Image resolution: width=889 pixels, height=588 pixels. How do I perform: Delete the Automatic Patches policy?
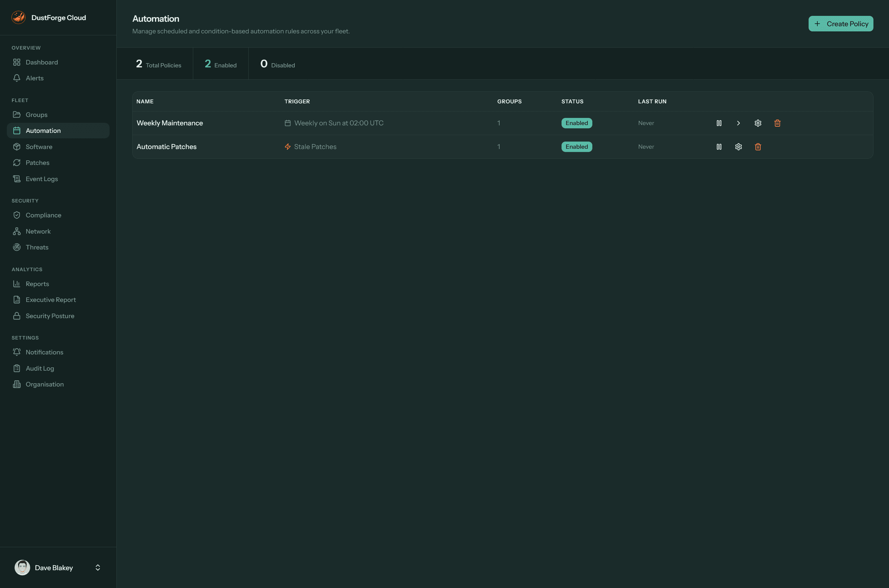coord(758,147)
